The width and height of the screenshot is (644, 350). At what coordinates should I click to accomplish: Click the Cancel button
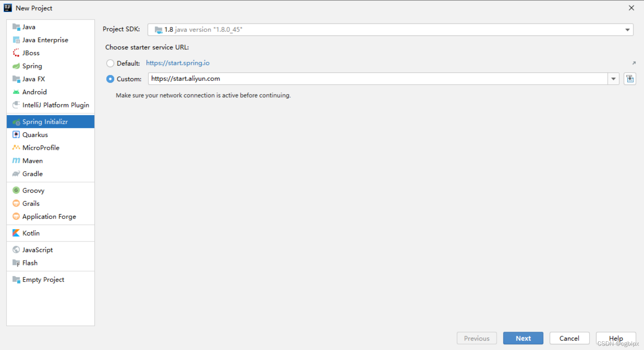click(569, 338)
